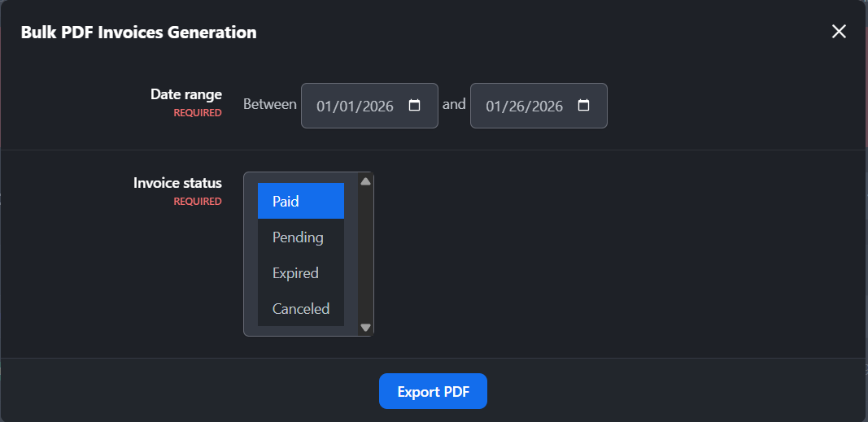
Task: Select the Pending invoice status
Action: (301, 237)
